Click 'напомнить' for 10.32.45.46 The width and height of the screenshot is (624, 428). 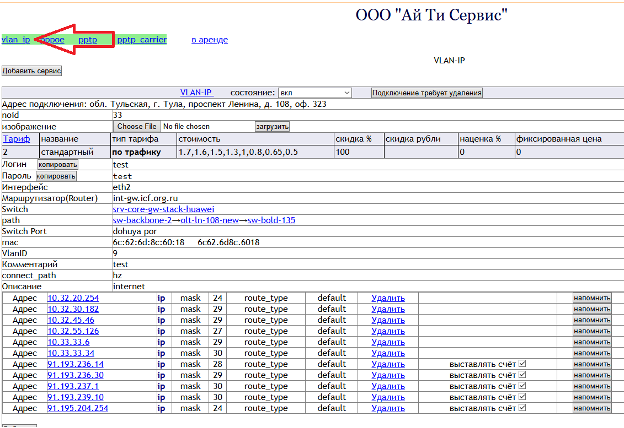click(x=592, y=320)
